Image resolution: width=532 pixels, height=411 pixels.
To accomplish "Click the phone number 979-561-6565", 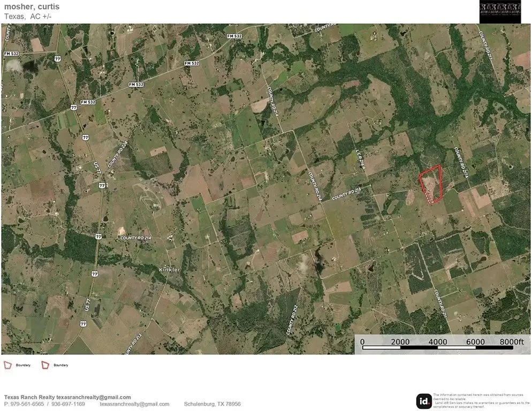I will point(25,404).
